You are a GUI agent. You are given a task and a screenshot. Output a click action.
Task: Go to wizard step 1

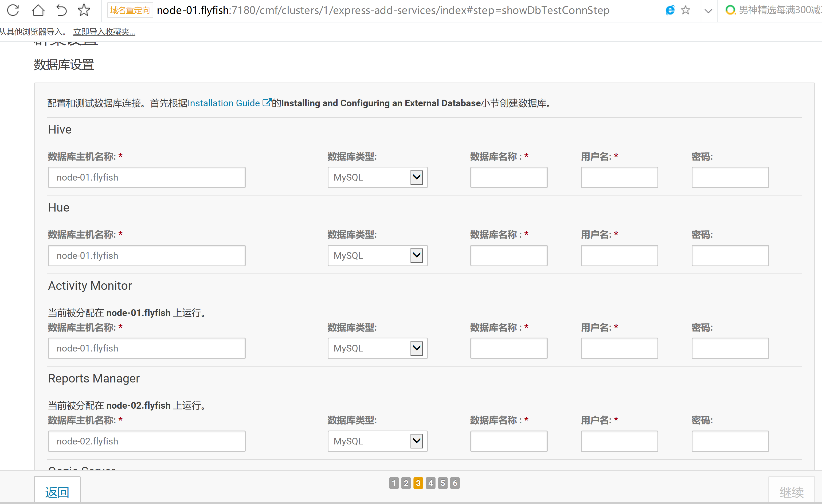tap(394, 483)
